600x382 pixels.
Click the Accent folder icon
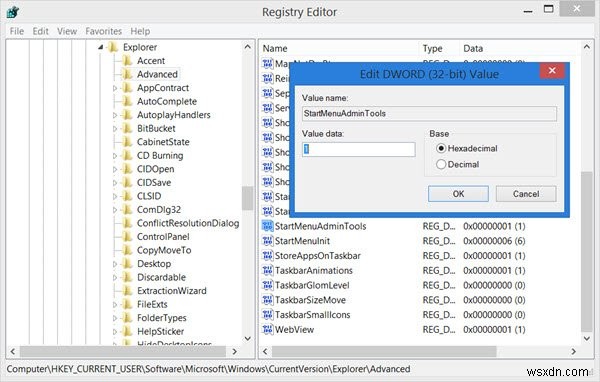coord(127,61)
